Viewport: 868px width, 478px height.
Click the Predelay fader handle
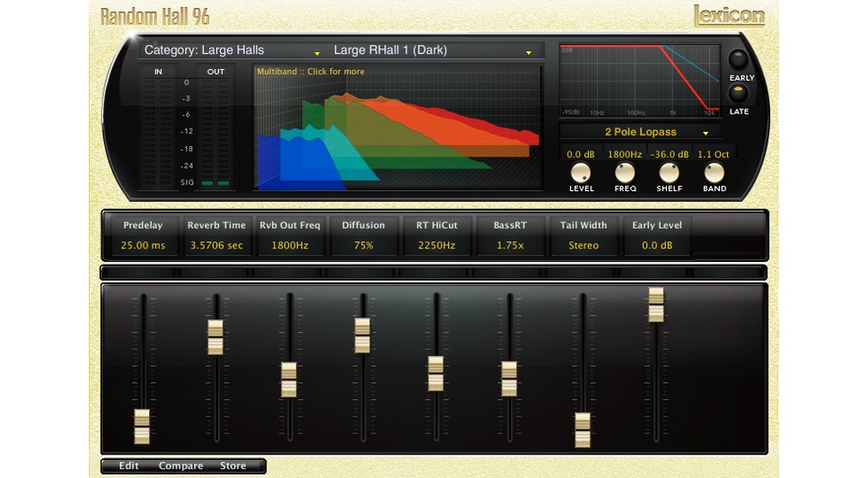142,427
